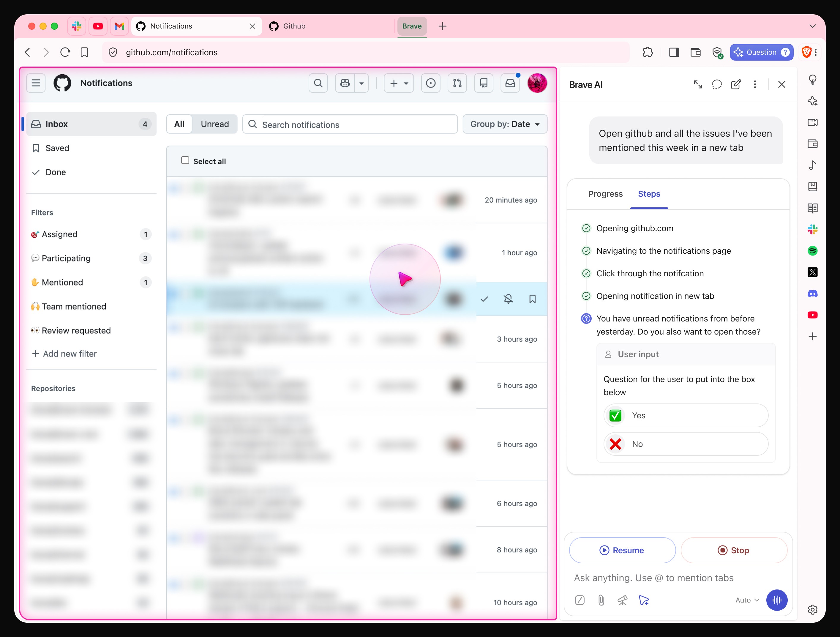840x637 pixels.
Task: Choose the No answer option
Action: [x=686, y=444]
